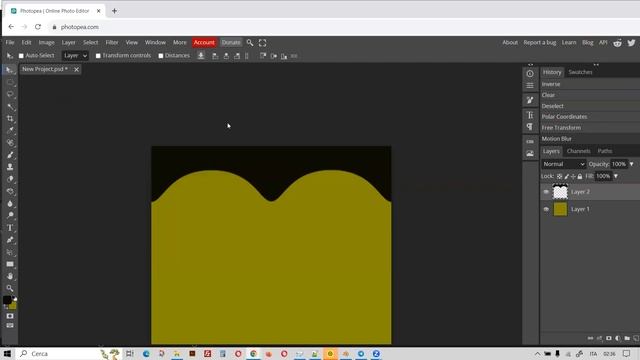Select the Blur tool
The height and width of the screenshot is (360, 640).
[x=10, y=203]
